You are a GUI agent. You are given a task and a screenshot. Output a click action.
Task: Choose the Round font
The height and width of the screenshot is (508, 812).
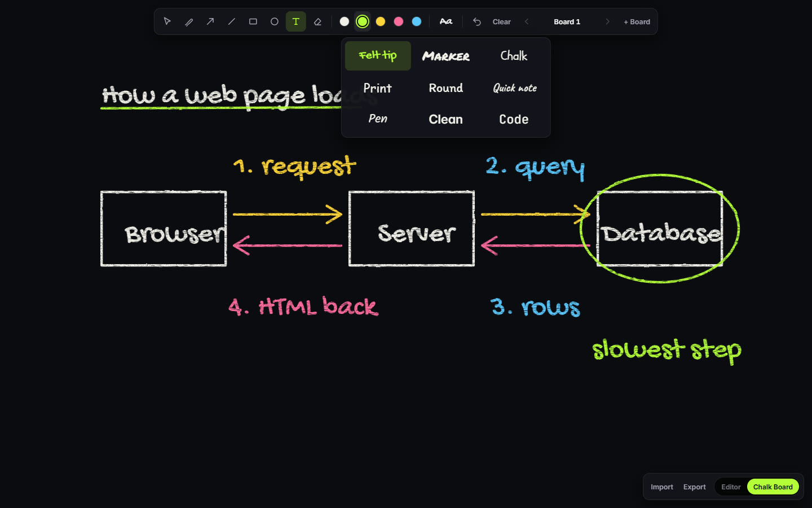[446, 88]
